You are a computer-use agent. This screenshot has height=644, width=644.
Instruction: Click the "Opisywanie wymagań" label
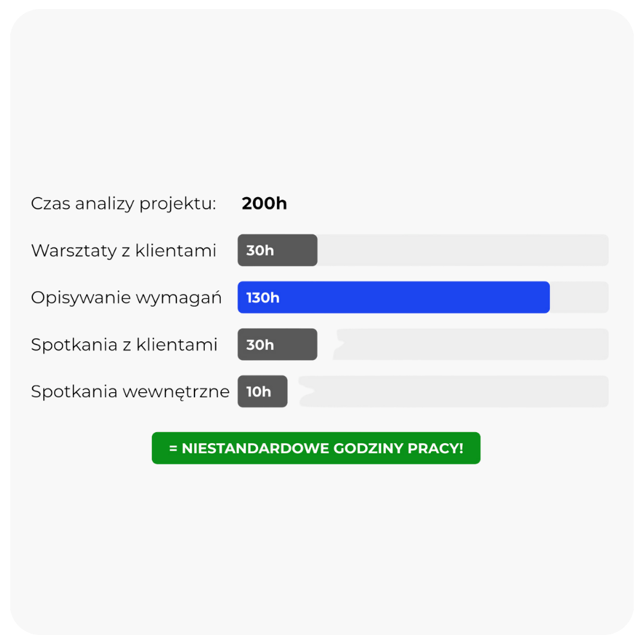click(126, 298)
